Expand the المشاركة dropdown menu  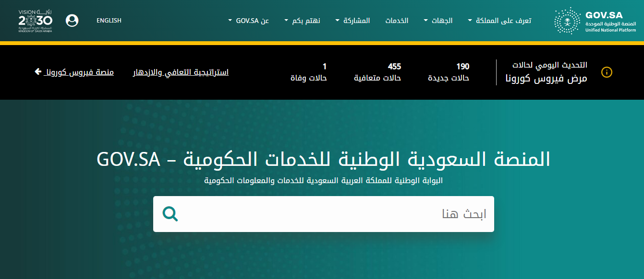[352, 21]
